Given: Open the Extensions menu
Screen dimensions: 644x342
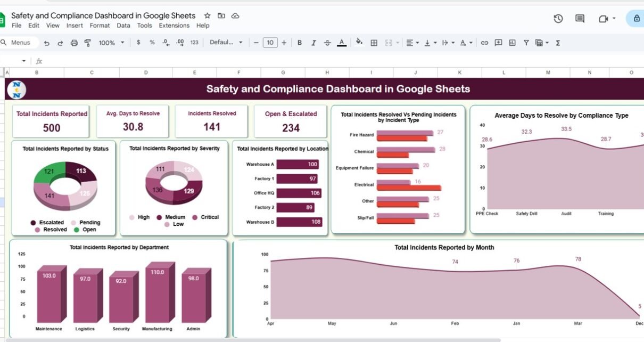Looking at the screenshot, I should [174, 26].
